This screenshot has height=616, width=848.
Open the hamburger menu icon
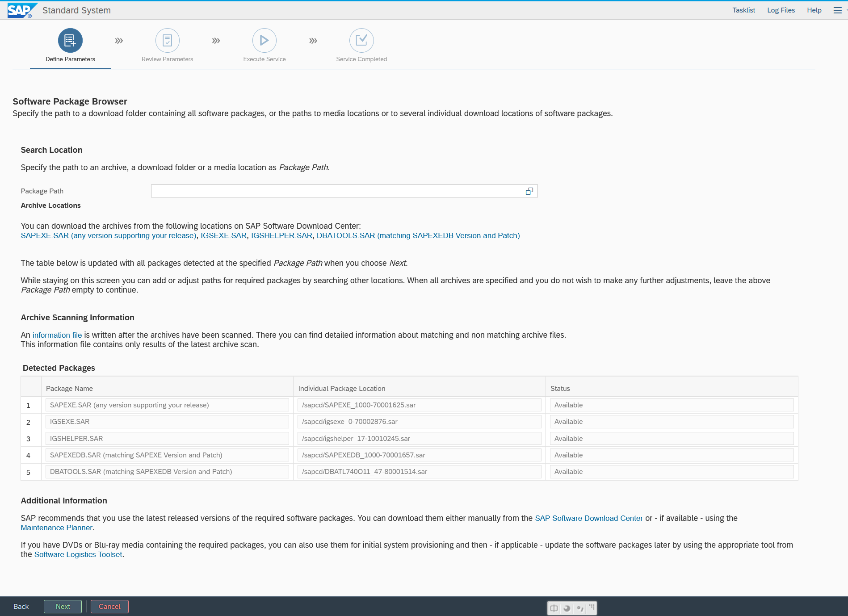[838, 10]
